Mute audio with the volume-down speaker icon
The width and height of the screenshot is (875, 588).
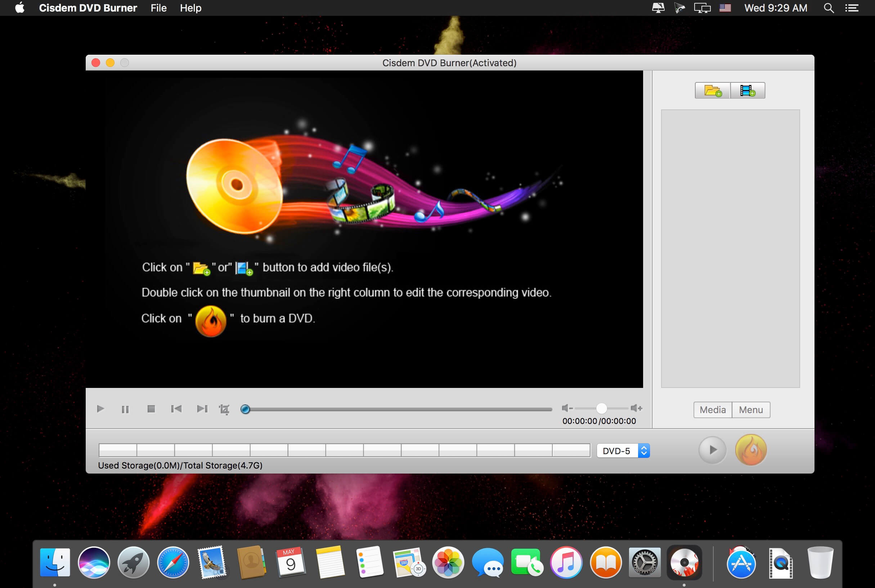(x=566, y=408)
